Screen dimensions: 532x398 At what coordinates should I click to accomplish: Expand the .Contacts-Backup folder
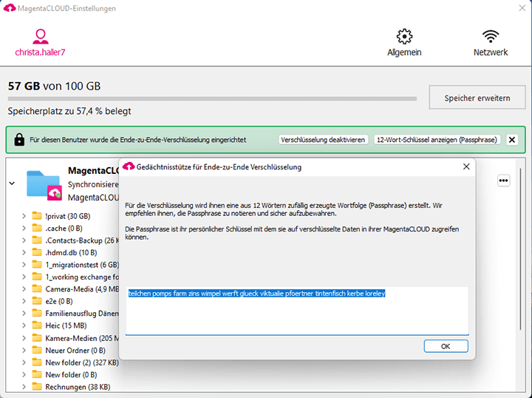point(24,240)
